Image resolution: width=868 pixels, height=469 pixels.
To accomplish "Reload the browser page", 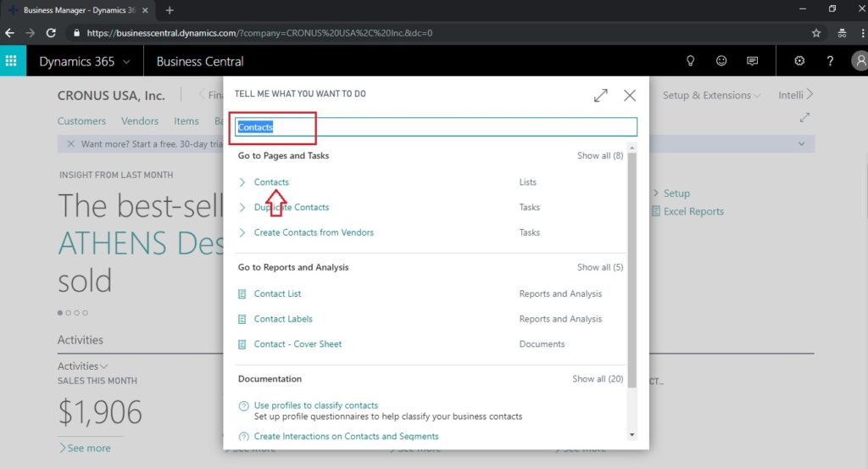I will pyautogui.click(x=51, y=33).
